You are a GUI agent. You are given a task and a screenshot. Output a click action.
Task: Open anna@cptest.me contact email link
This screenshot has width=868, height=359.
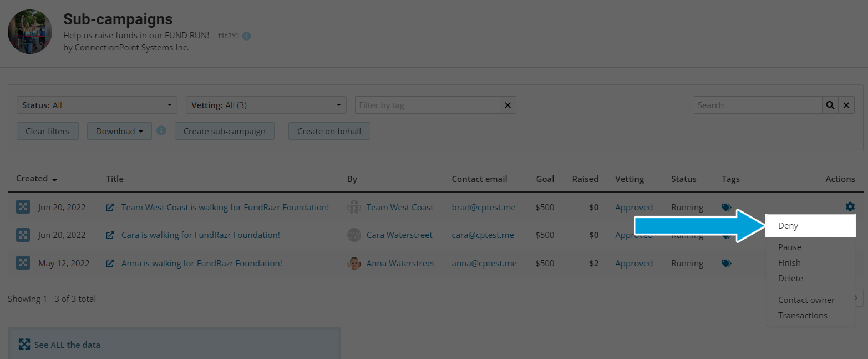pos(484,264)
